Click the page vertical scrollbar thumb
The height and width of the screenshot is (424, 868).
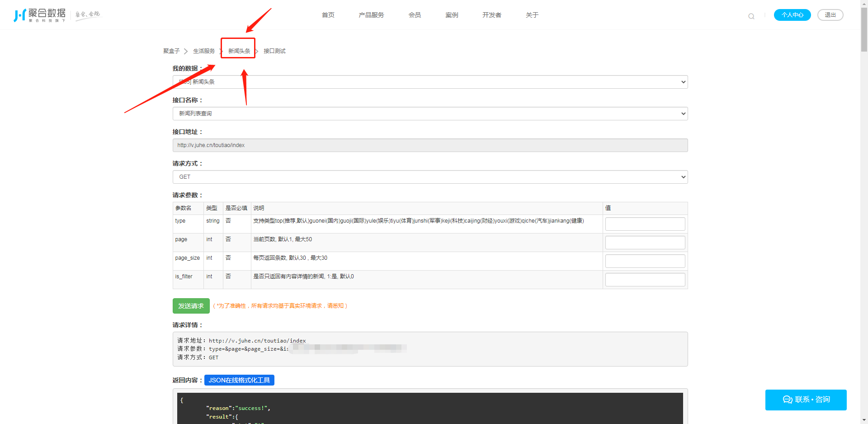click(x=864, y=29)
